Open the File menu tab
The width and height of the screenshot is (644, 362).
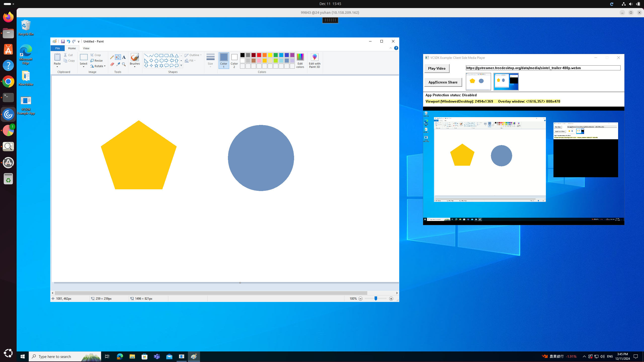coord(58,48)
